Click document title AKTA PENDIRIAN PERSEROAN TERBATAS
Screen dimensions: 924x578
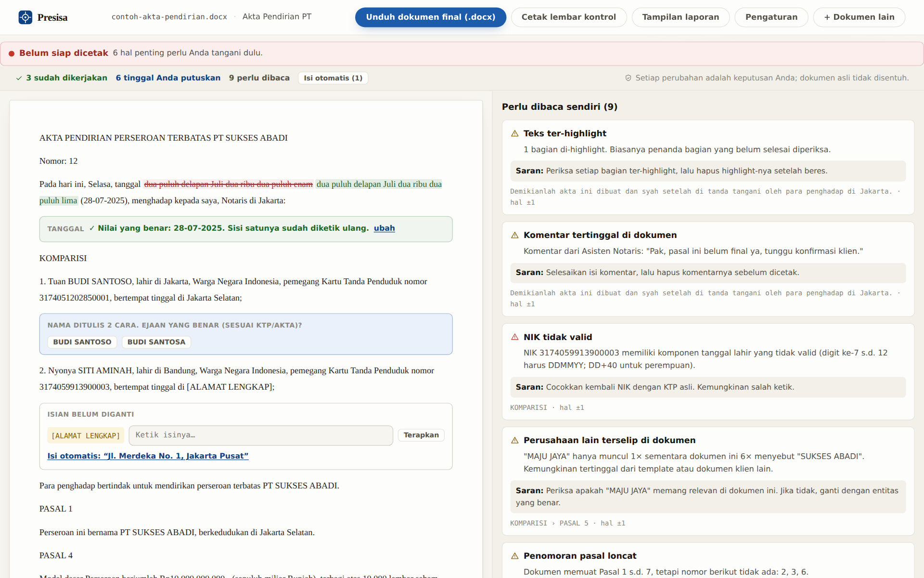click(x=164, y=138)
